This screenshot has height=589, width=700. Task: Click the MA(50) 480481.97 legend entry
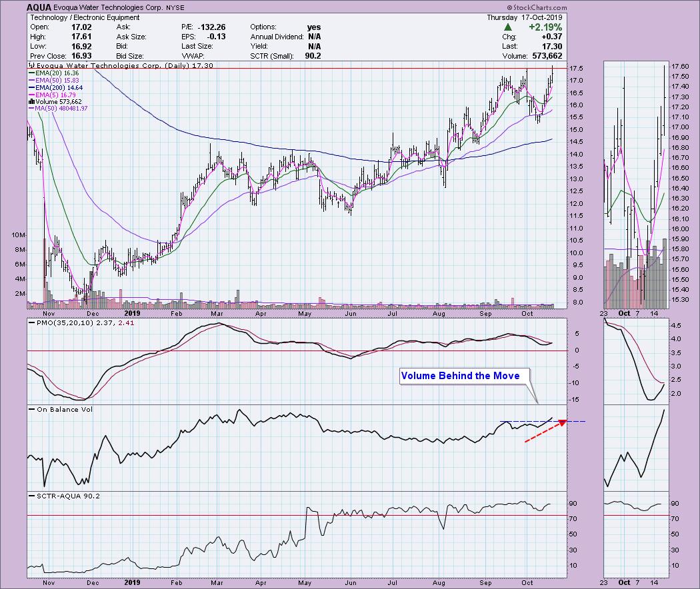tap(58, 109)
